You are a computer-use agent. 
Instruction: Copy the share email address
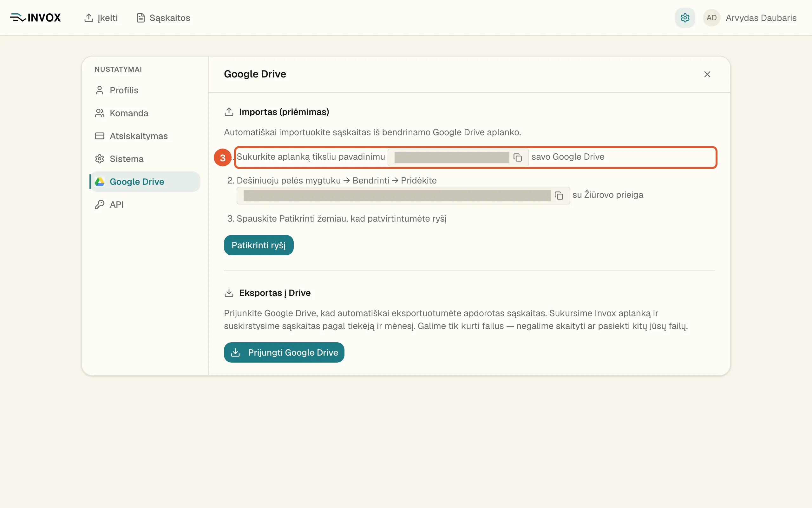coord(559,196)
